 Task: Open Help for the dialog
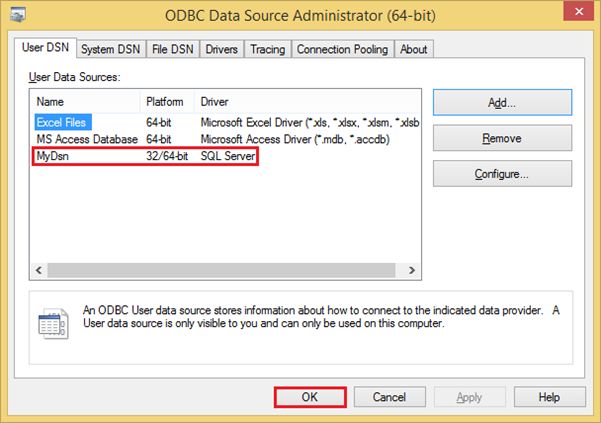pos(548,397)
